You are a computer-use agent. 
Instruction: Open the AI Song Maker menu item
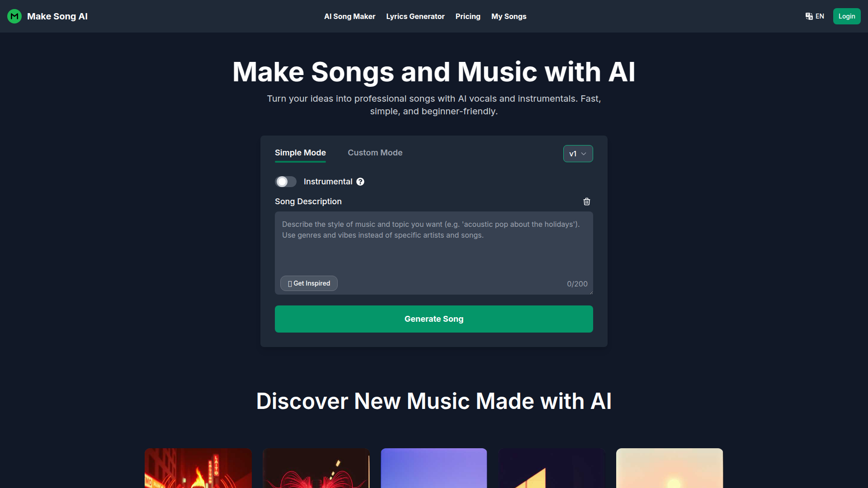tap(349, 16)
